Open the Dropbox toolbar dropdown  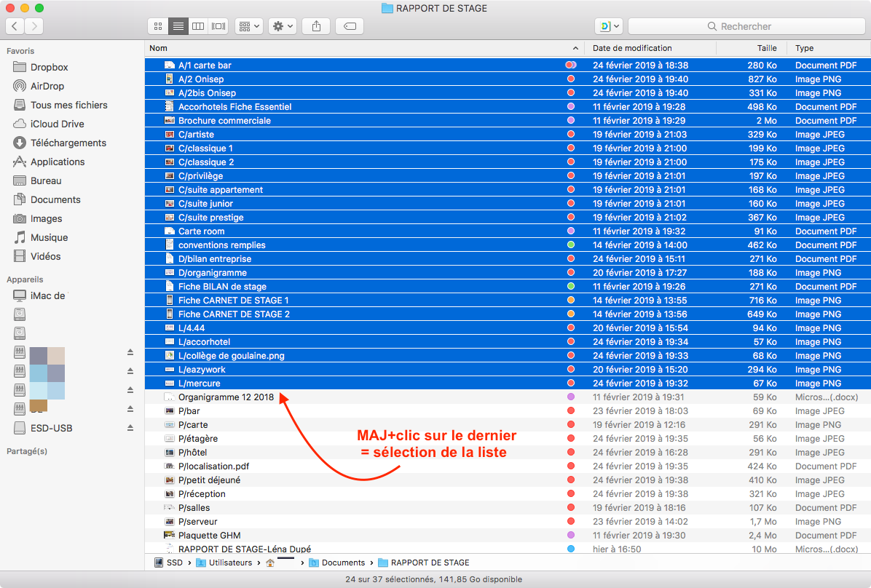click(x=609, y=26)
